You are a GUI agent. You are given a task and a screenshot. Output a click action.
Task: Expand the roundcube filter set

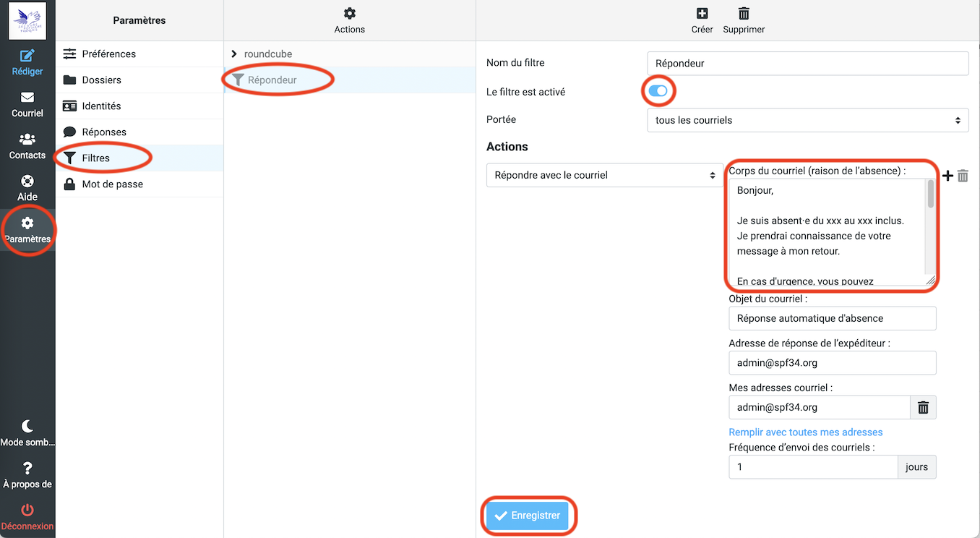tap(234, 54)
